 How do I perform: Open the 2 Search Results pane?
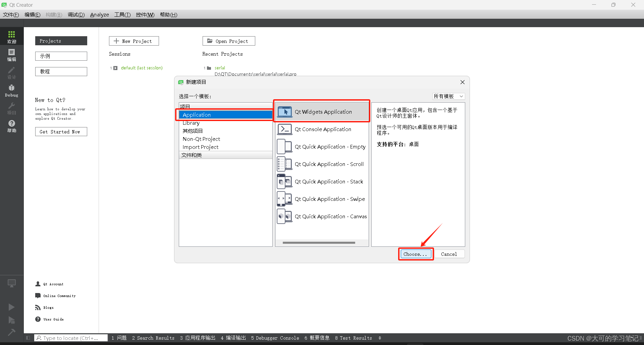pyautogui.click(x=153, y=338)
